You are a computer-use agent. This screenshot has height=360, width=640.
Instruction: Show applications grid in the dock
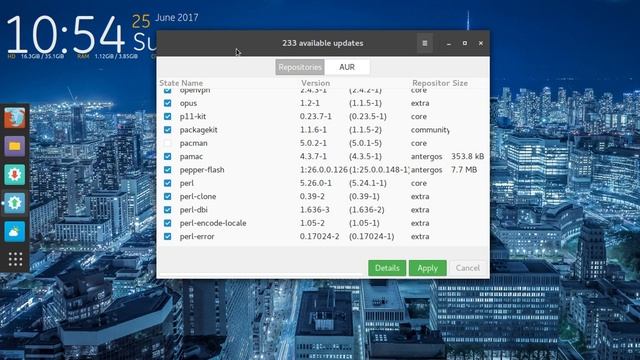[15, 259]
